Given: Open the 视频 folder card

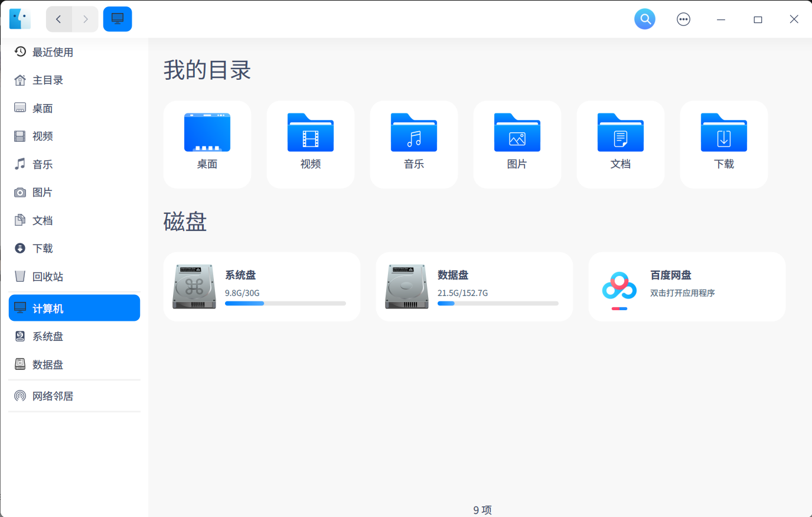Looking at the screenshot, I should (x=310, y=144).
